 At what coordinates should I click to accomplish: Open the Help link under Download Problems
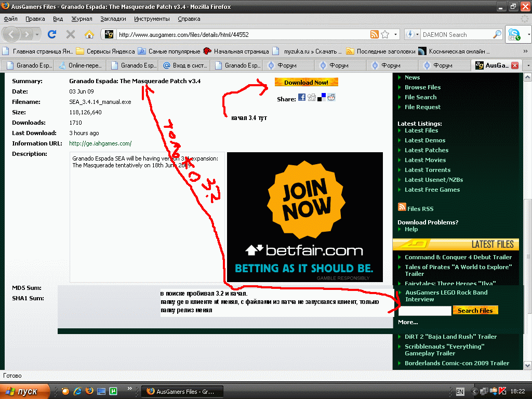(x=411, y=229)
